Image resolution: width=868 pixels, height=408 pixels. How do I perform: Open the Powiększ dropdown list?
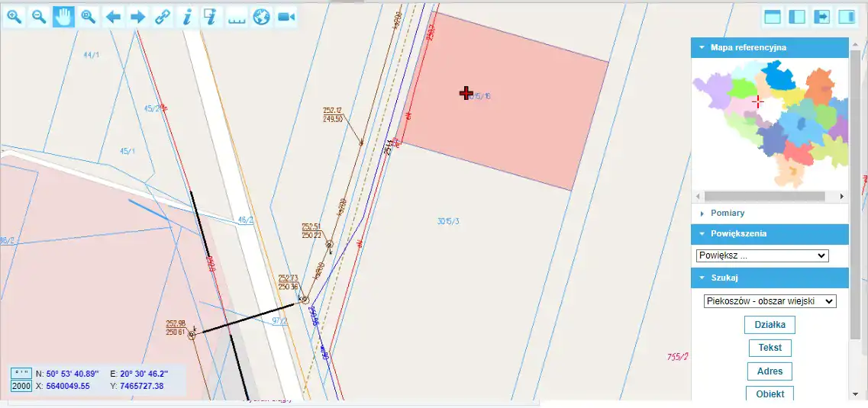pyautogui.click(x=763, y=256)
